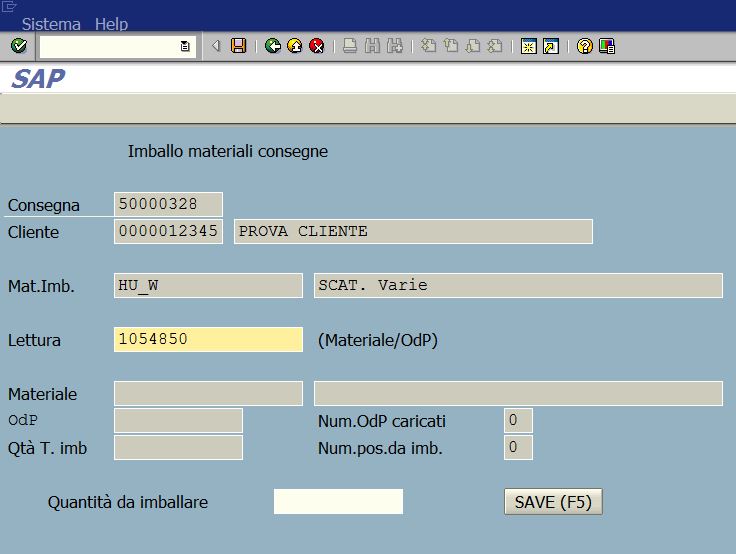Click the green checkmark Enter icon
Viewport: 736px width, 554px height.
19,46
